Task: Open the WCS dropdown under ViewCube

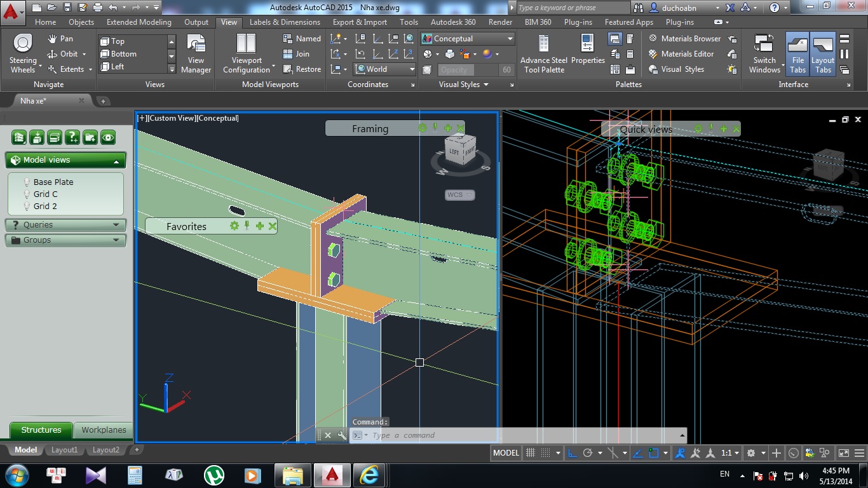Action: [459, 195]
